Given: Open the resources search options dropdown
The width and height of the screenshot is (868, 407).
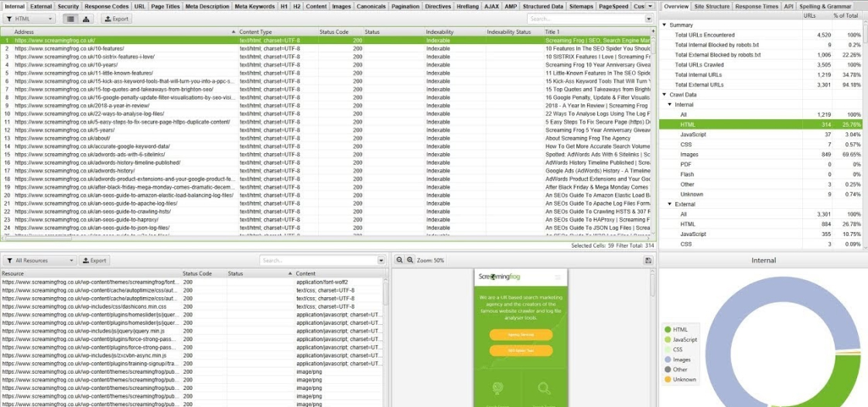Looking at the screenshot, I should (381, 260).
